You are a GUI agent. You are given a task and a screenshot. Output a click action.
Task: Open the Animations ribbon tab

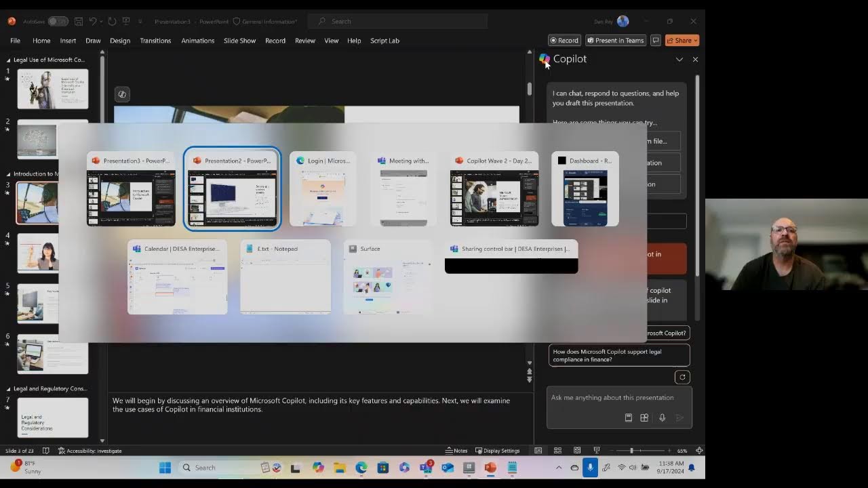click(197, 41)
